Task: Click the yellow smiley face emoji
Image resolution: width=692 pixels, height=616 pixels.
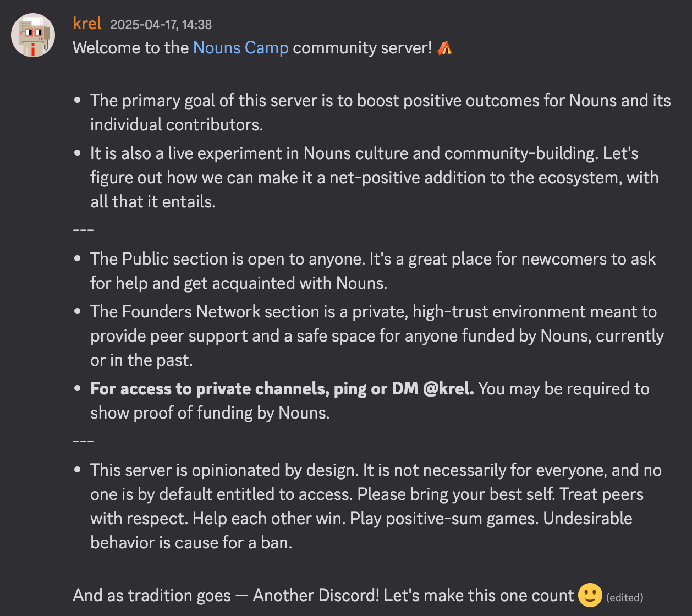Action: (590, 595)
